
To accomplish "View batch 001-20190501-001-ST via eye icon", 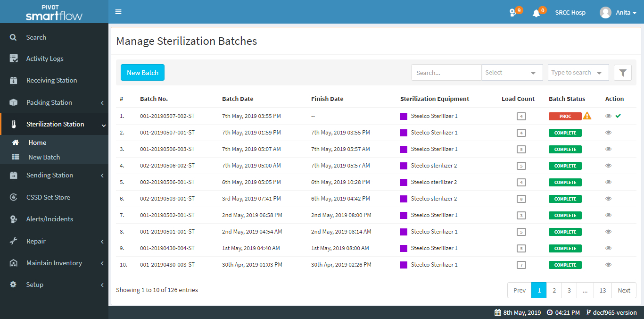I will (x=609, y=231).
